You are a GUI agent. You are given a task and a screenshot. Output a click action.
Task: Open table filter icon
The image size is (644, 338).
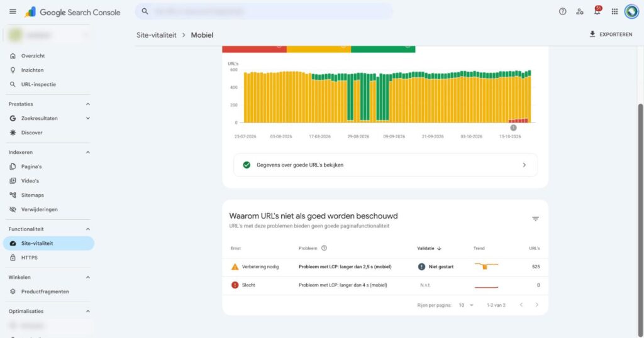(535, 219)
